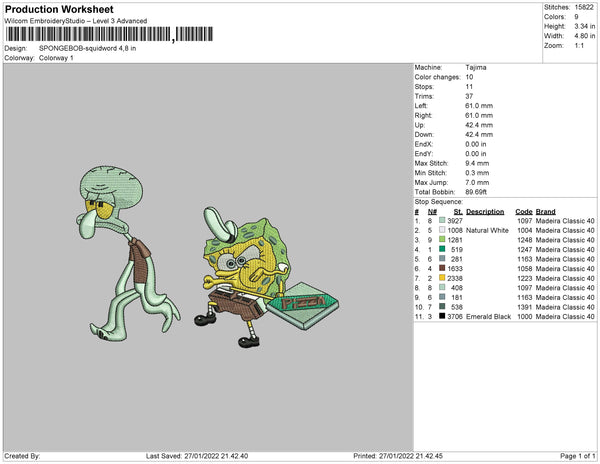Click the color swatch for thread 3927
600x464 pixels.
442,220
